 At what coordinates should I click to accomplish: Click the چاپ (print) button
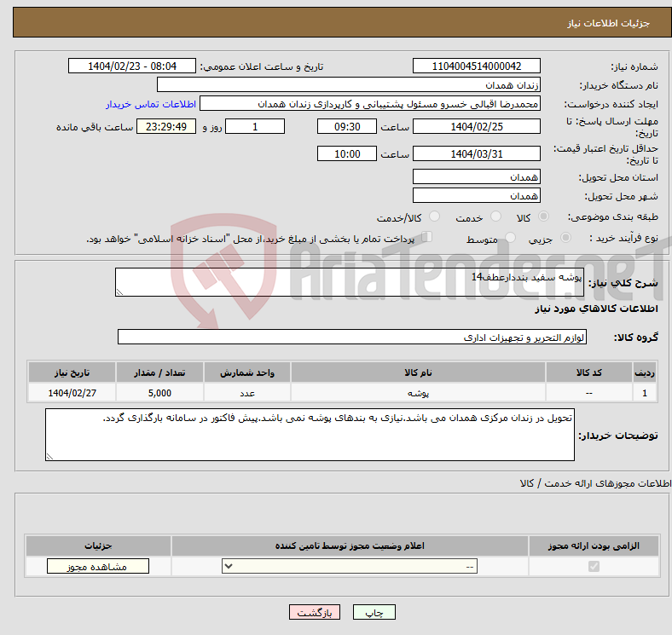[374, 613]
